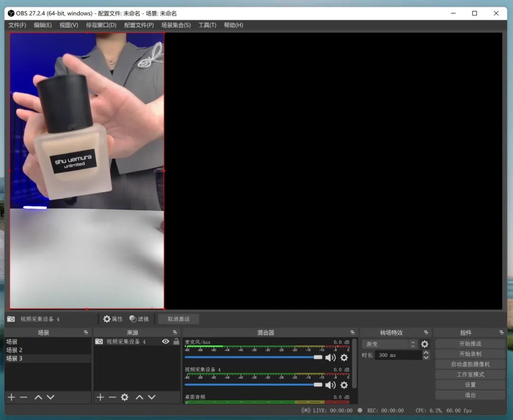Pop out the 来源 dock panel

point(175,332)
